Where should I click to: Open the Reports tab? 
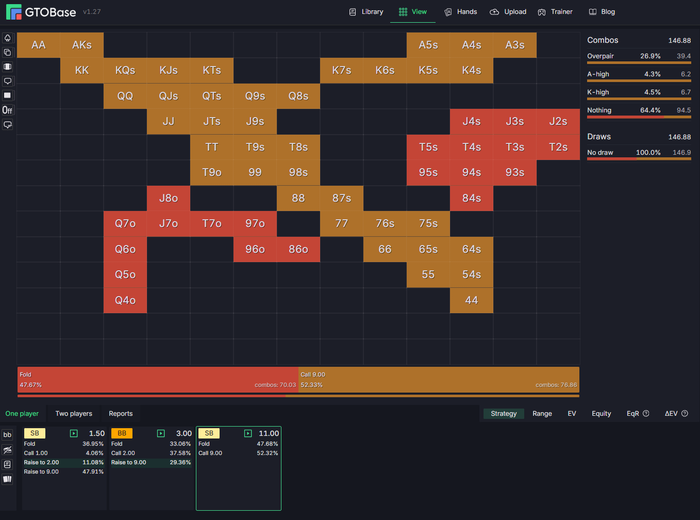[x=121, y=414]
